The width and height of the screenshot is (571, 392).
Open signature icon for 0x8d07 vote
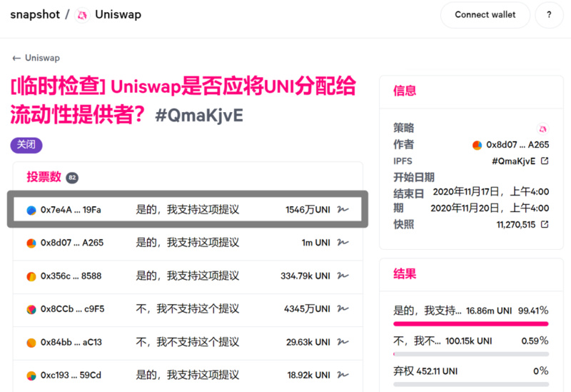click(x=343, y=242)
